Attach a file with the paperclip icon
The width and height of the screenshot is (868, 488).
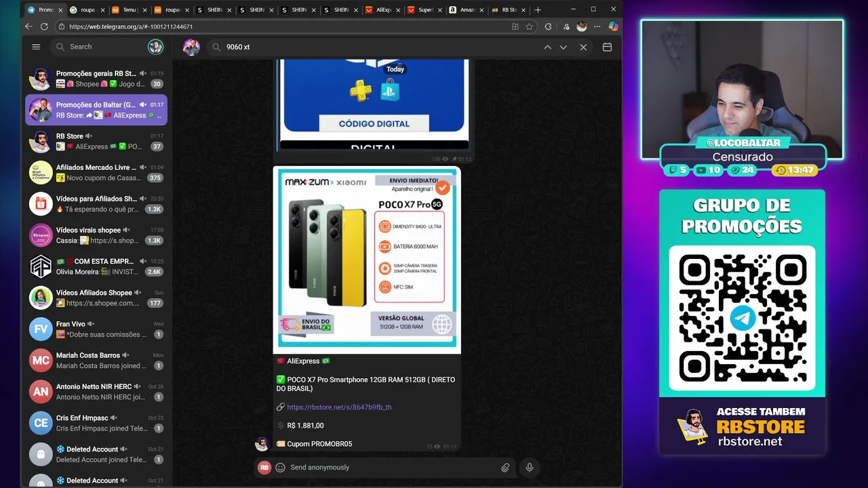tap(505, 467)
